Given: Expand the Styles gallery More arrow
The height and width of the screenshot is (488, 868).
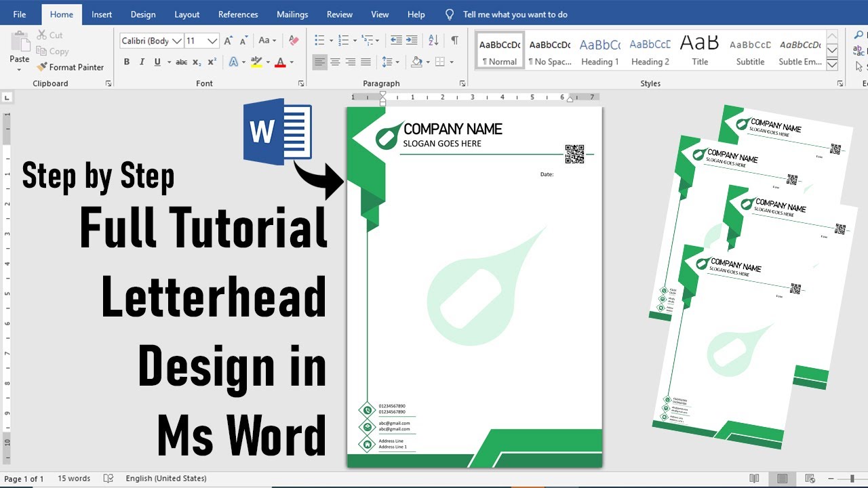Looking at the screenshot, I should 832,65.
